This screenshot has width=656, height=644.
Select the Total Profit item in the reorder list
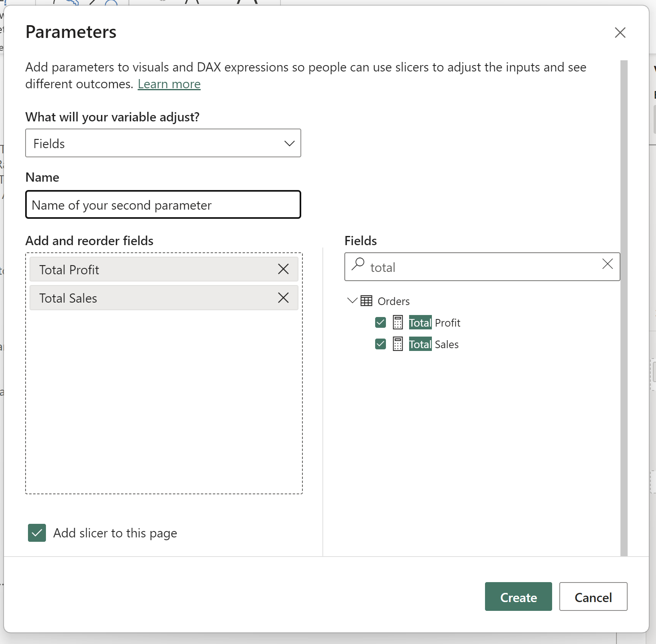152,269
